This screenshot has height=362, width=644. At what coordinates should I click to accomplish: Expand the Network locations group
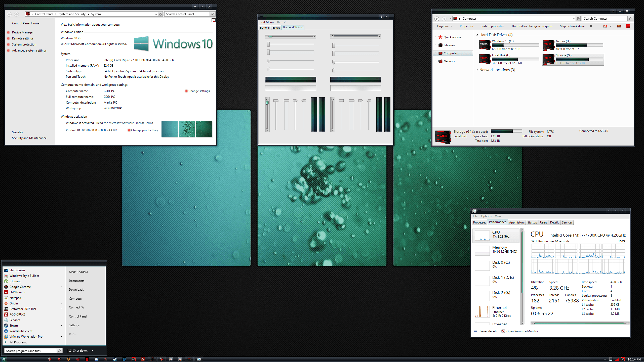coord(477,70)
